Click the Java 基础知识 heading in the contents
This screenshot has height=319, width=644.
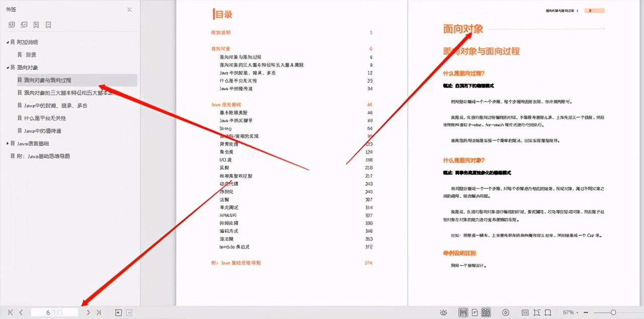click(225, 105)
